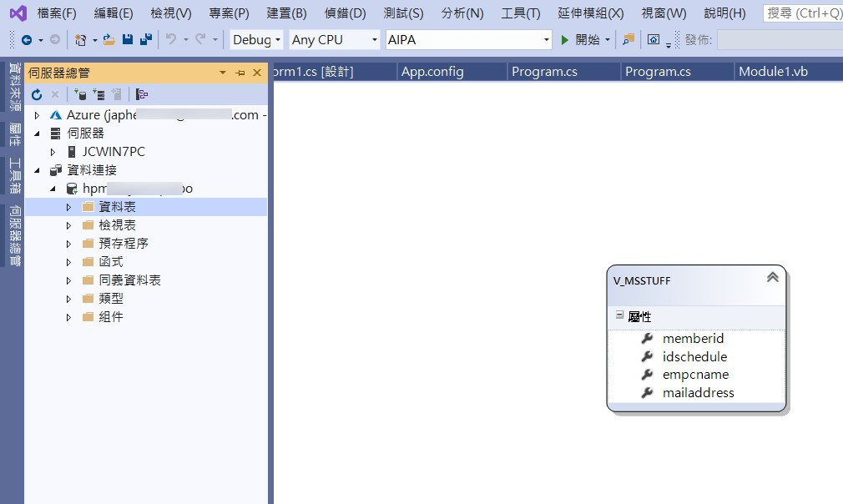Click the Save All double-floppy icon
The image size is (843, 504).
[x=146, y=39]
